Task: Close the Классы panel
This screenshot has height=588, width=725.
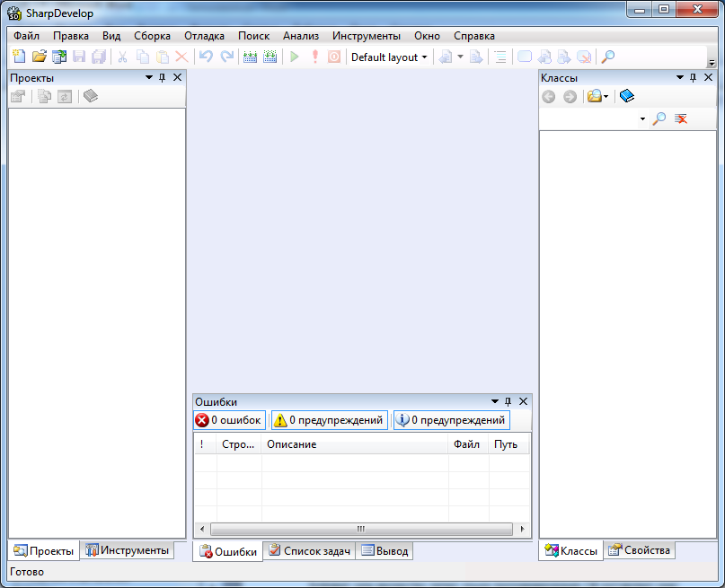Action: (708, 77)
